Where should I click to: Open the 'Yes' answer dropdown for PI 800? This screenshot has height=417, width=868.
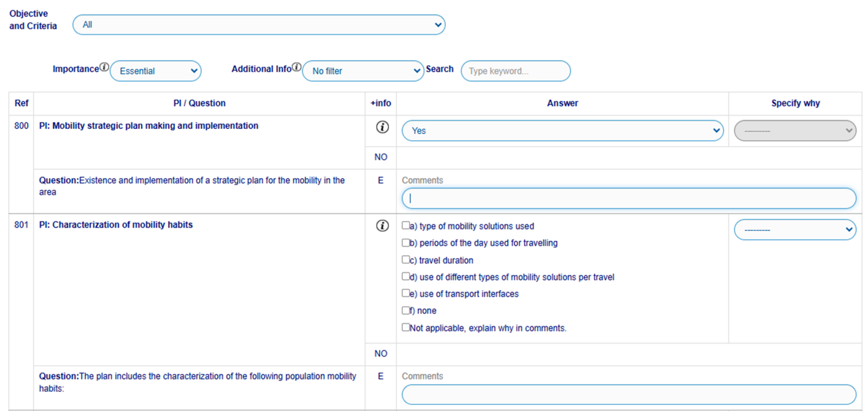click(562, 130)
